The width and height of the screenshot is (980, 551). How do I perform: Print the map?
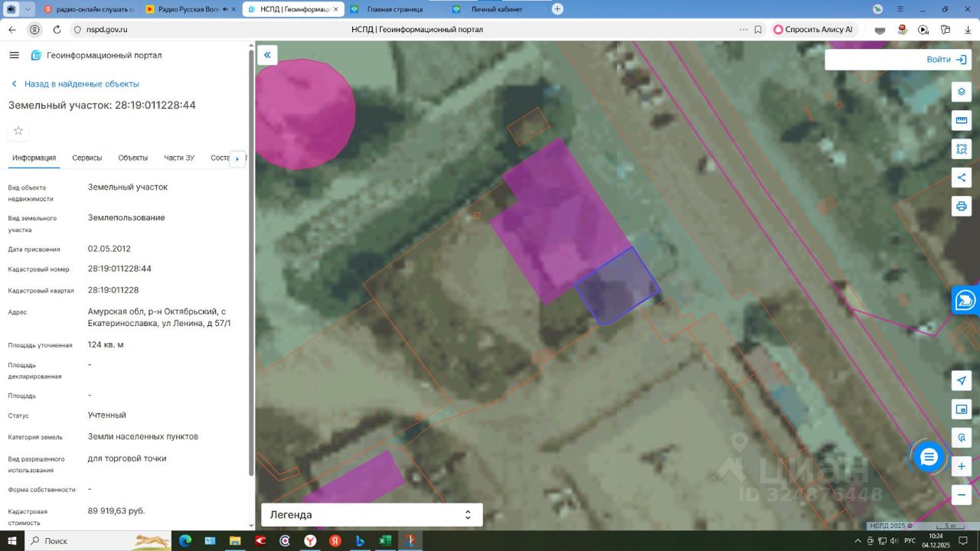[x=962, y=206]
